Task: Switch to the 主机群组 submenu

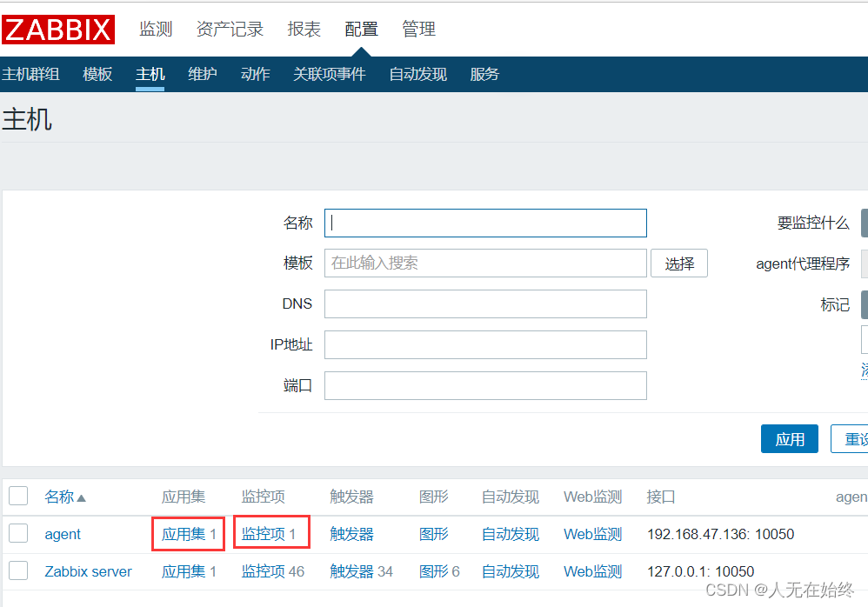Action: pos(30,74)
